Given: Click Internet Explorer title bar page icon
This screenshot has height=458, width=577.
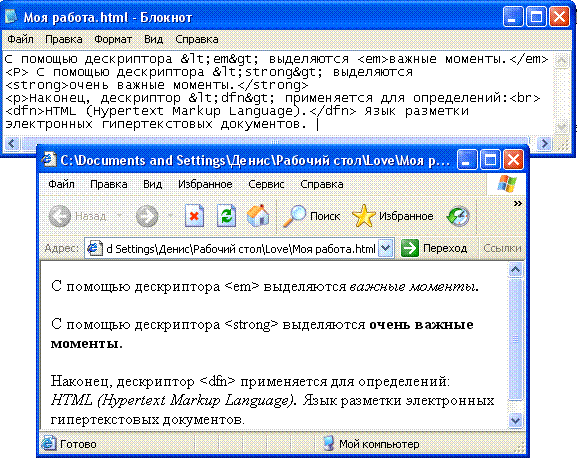Looking at the screenshot, I should click(49, 159).
